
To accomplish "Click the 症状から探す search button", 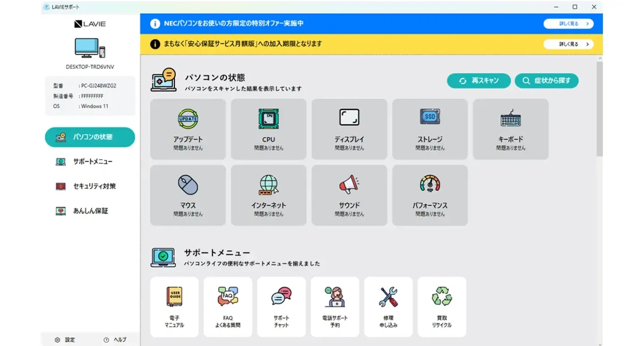I will click(547, 81).
